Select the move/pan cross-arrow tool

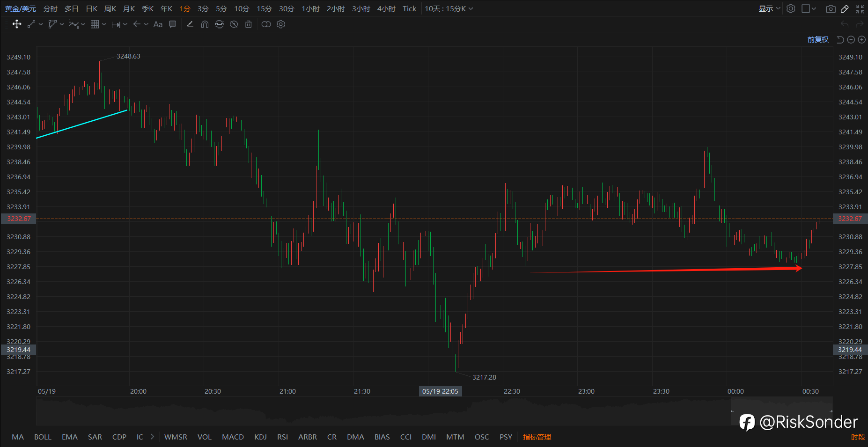(x=17, y=24)
